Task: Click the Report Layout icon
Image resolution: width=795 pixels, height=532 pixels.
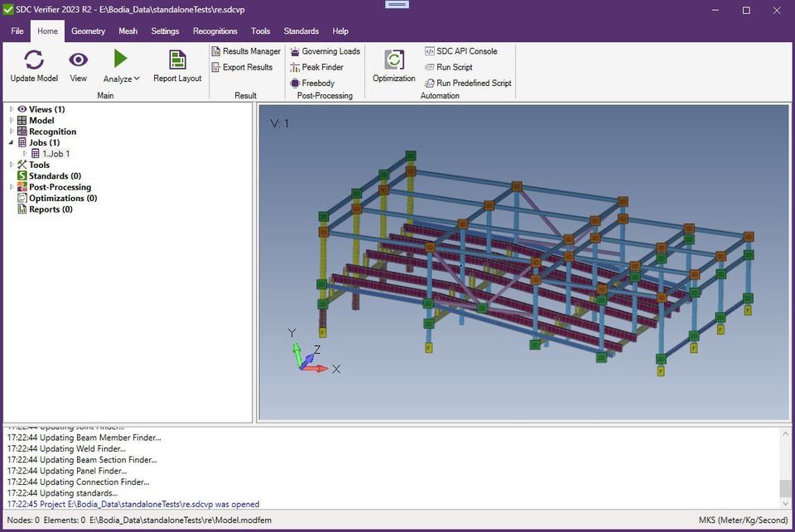Action: 177,60
